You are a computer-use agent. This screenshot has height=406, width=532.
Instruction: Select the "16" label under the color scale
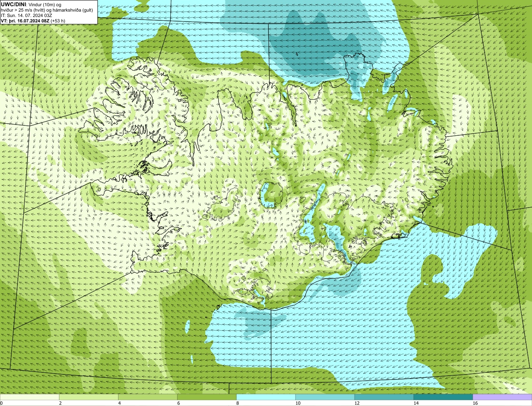tap(475, 403)
